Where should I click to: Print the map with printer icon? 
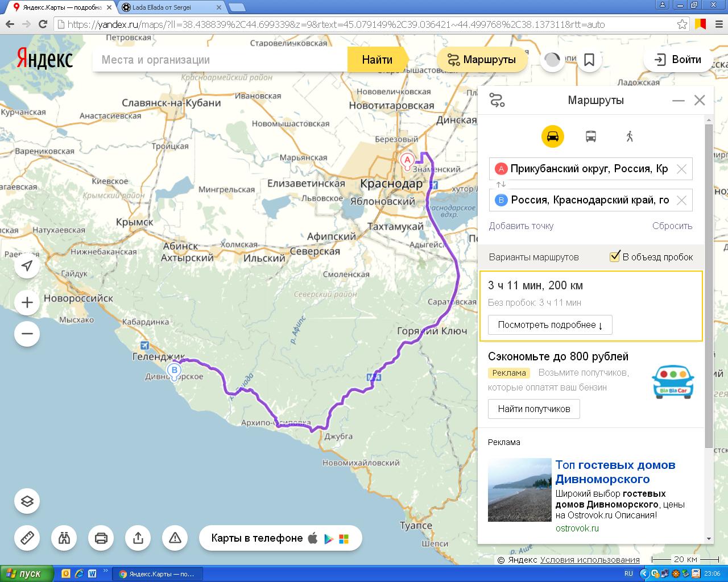click(x=101, y=538)
